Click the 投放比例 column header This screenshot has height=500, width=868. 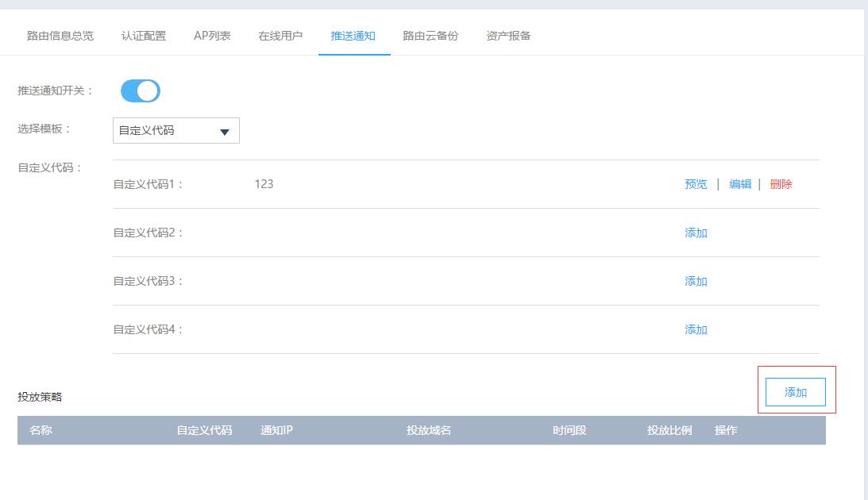coord(669,430)
